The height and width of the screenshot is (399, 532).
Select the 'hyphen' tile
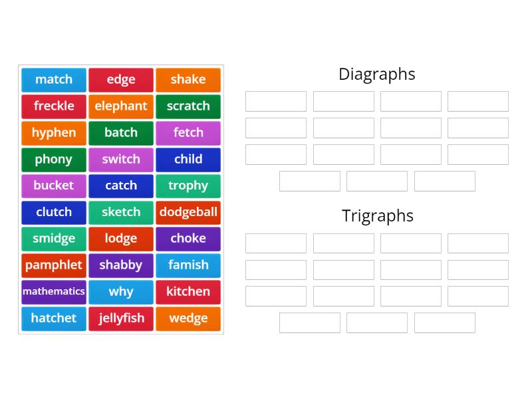[x=53, y=133]
